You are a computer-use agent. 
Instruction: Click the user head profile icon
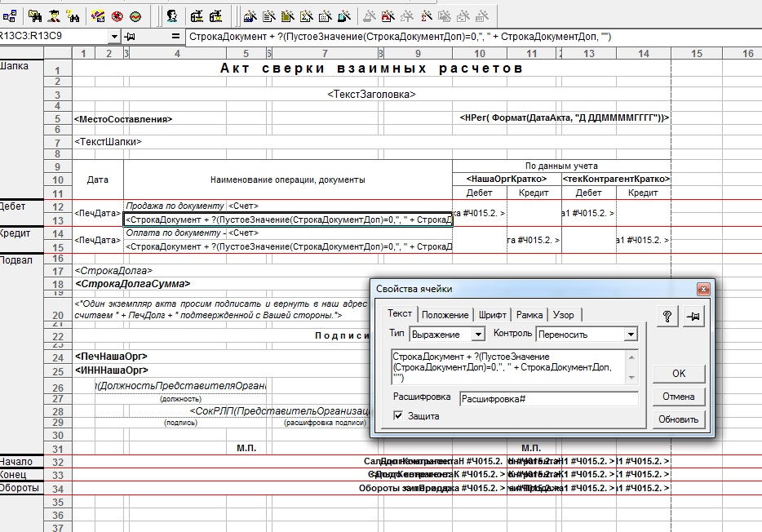[171, 16]
